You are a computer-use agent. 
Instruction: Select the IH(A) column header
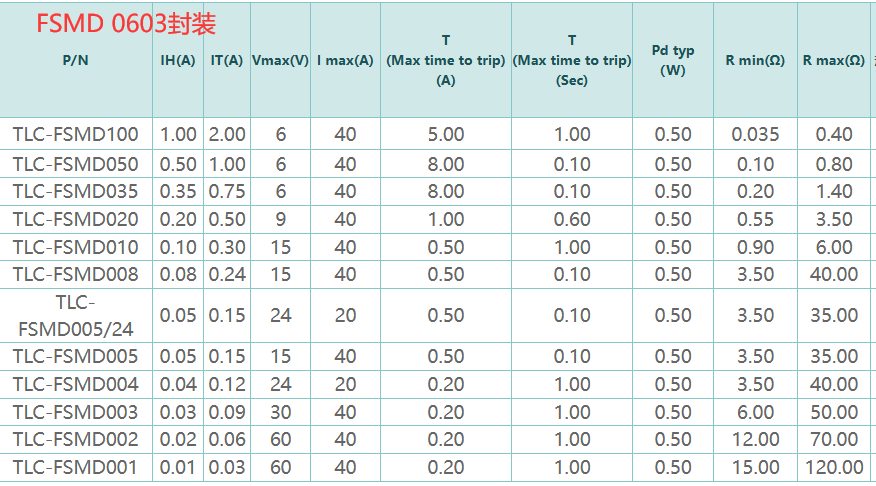[x=178, y=60]
